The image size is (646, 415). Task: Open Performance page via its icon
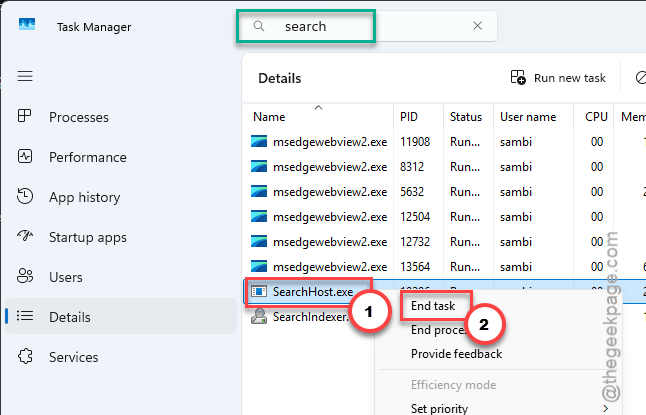click(x=25, y=156)
